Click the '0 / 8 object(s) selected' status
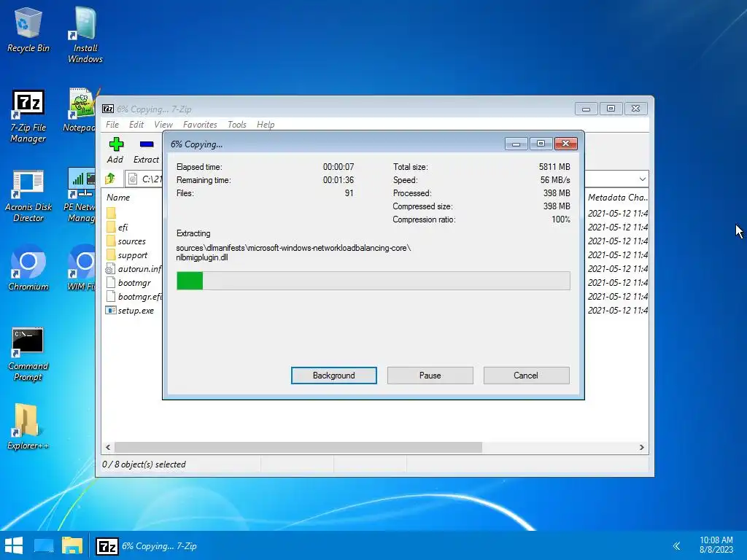Image resolution: width=747 pixels, height=560 pixels. pyautogui.click(x=144, y=464)
